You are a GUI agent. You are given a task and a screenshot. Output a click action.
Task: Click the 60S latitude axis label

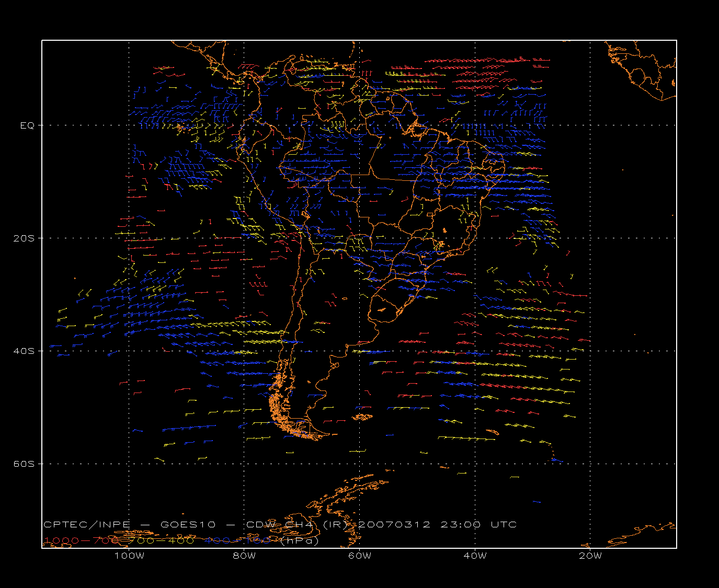tap(24, 464)
